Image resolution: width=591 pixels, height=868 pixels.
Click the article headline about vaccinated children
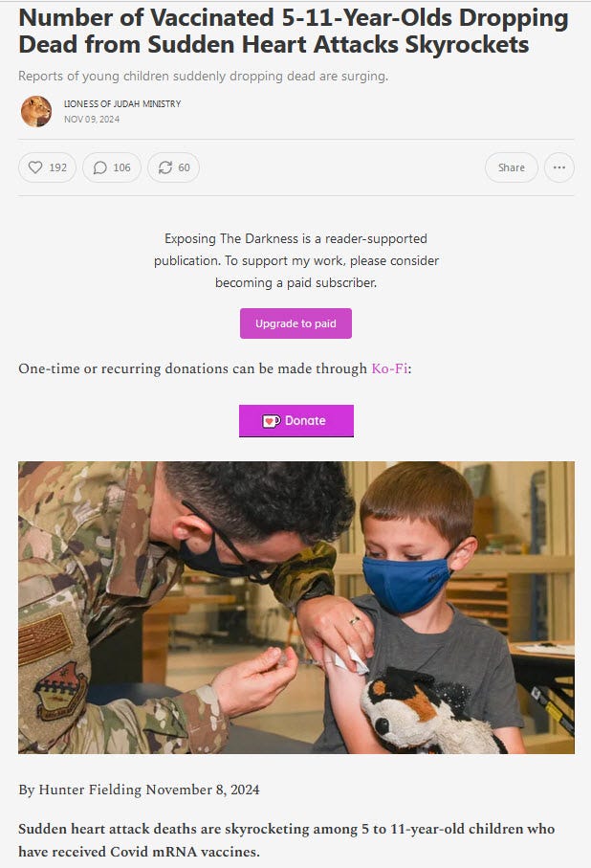[x=294, y=31]
